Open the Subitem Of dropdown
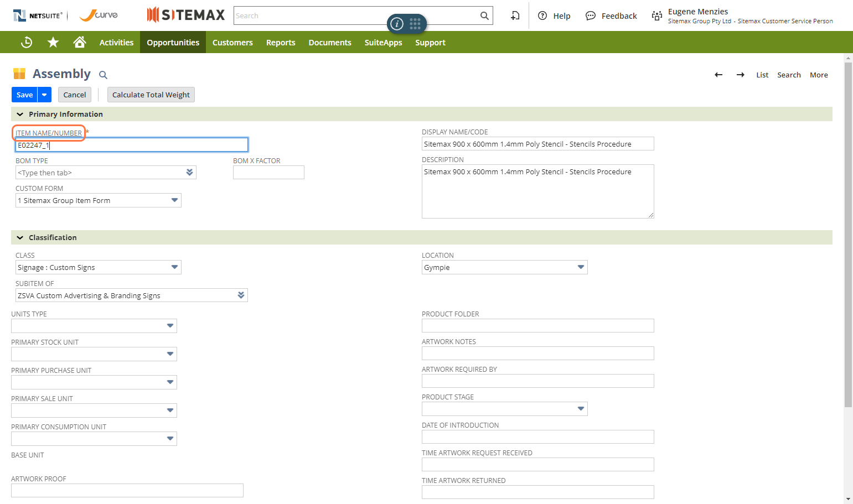The height and width of the screenshot is (504, 853). coord(241,295)
